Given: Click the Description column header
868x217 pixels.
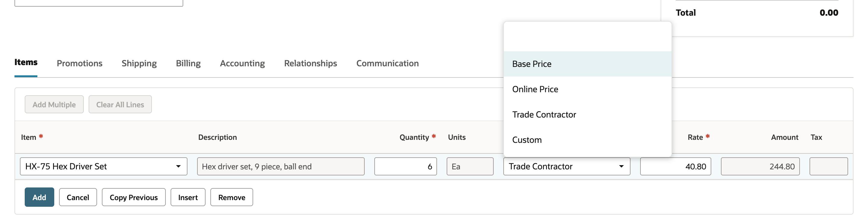Looking at the screenshot, I should tap(218, 137).
